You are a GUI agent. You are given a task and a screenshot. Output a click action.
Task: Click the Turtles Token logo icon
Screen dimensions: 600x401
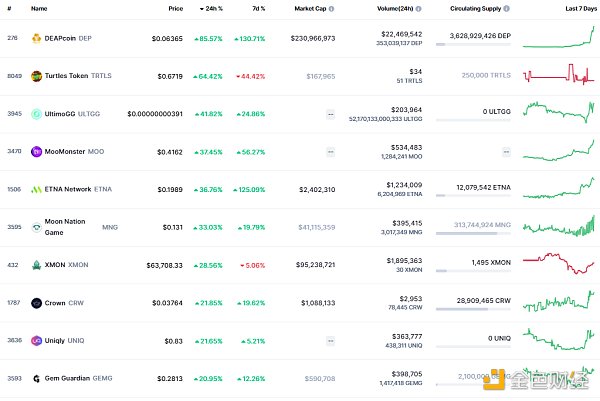[x=37, y=76]
